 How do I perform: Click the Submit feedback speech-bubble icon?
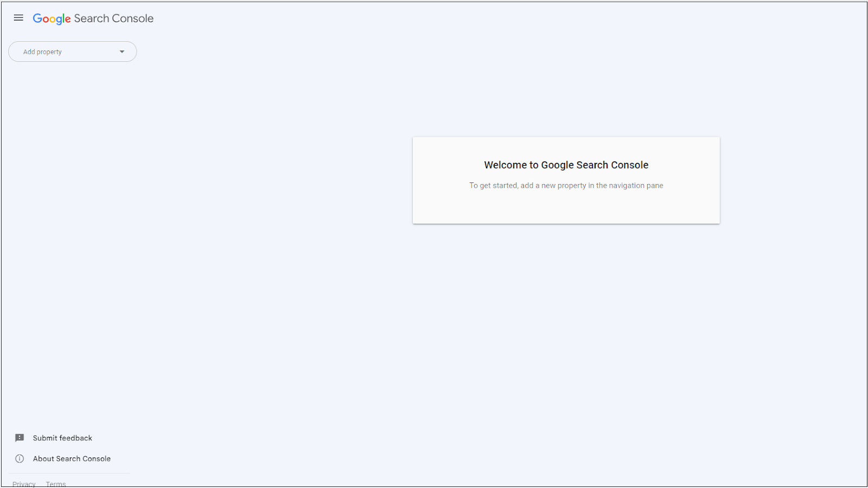[x=20, y=438]
